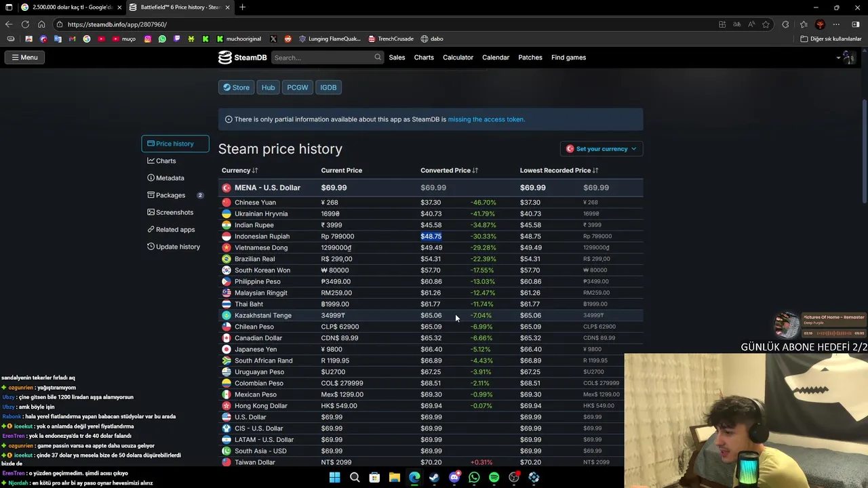Select the Screenshots sidebar tab
Image resolution: width=868 pixels, height=488 pixels.
[170, 212]
